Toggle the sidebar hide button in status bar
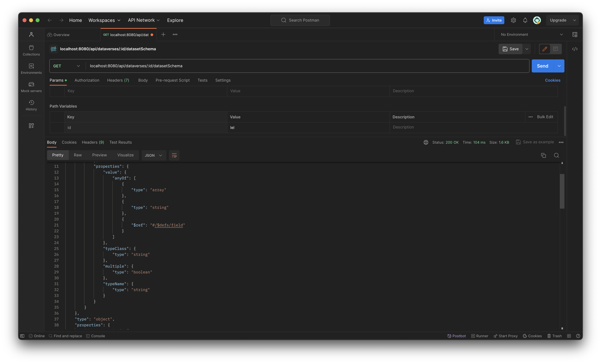The height and width of the screenshot is (364, 601). [22, 336]
